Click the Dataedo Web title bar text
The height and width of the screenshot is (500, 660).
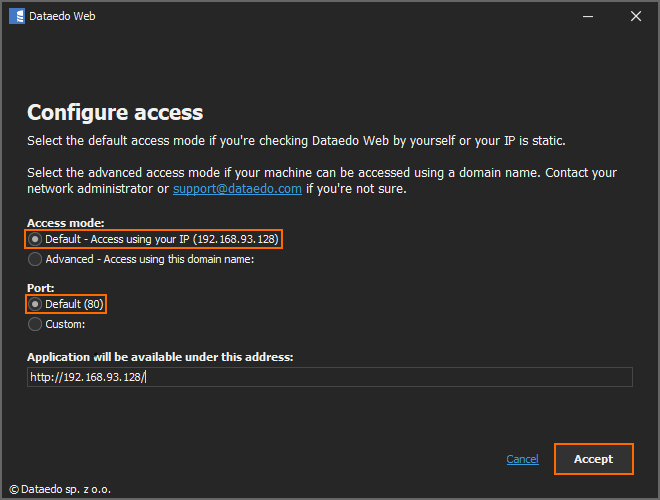(62, 16)
